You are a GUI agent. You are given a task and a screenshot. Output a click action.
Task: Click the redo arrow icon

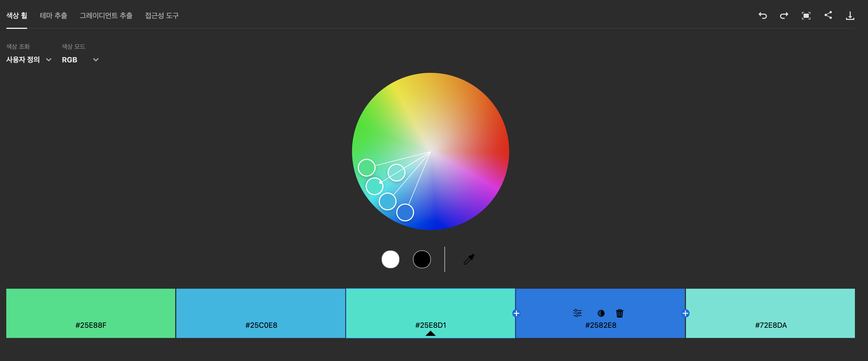coord(784,15)
